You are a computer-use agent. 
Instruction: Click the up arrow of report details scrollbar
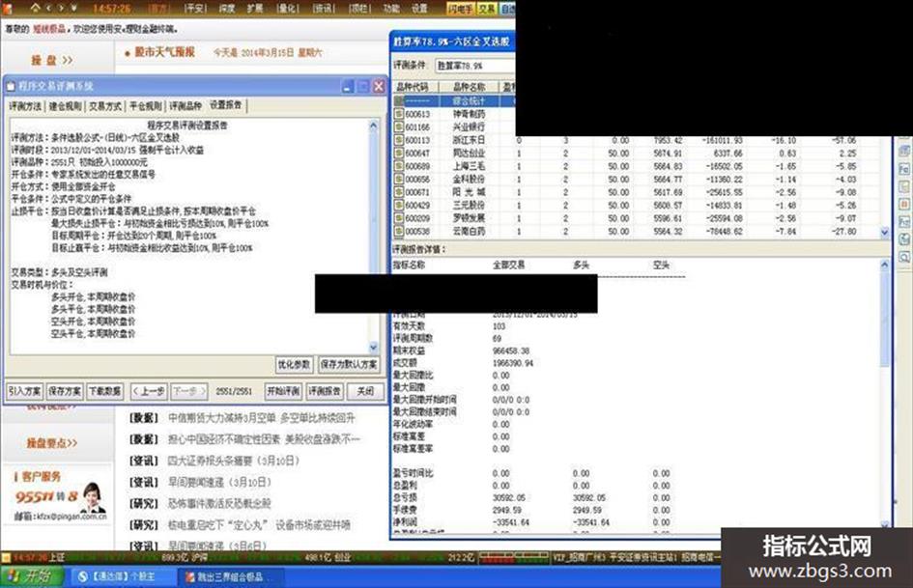(x=884, y=265)
